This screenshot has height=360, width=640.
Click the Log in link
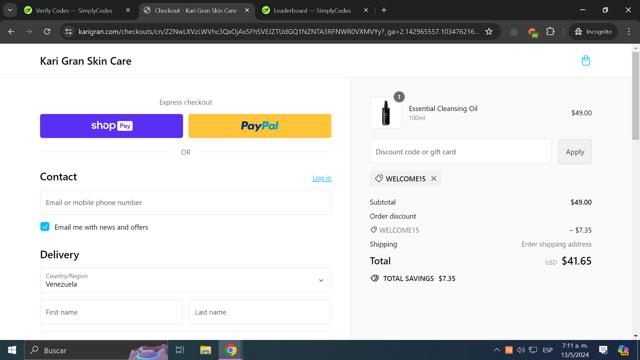click(322, 178)
